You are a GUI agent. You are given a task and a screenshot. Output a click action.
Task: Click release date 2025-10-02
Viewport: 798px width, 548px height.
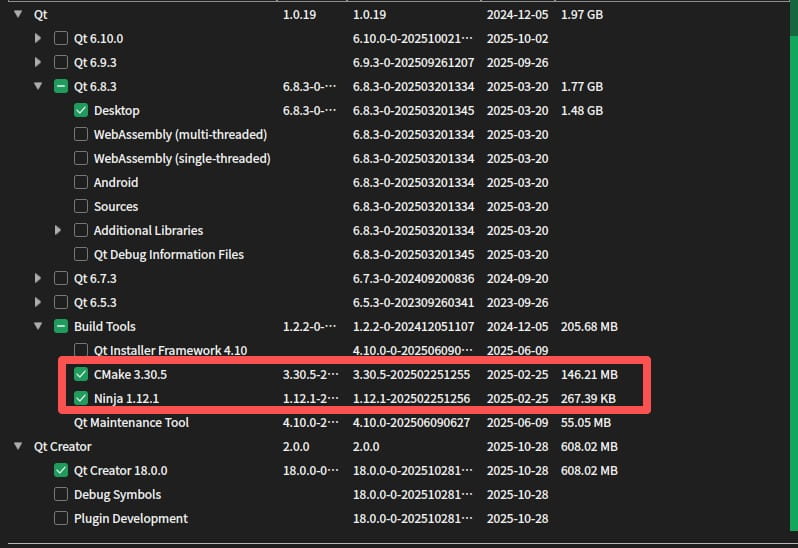518,38
